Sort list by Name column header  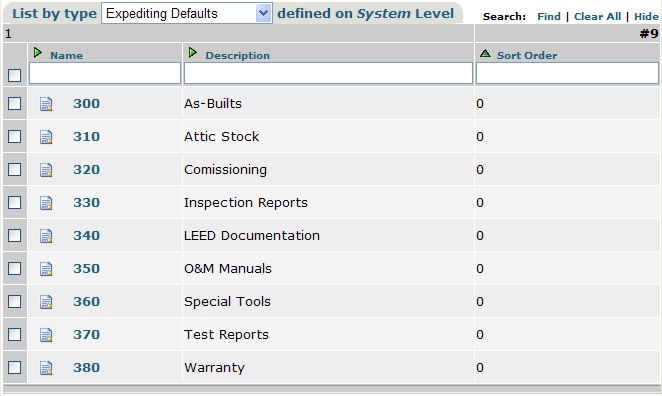(x=66, y=55)
